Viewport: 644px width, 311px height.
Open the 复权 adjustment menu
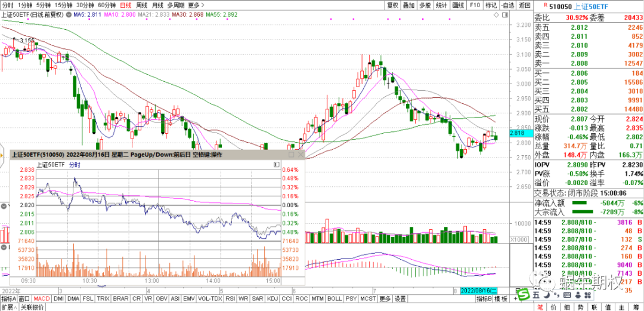point(392,5)
